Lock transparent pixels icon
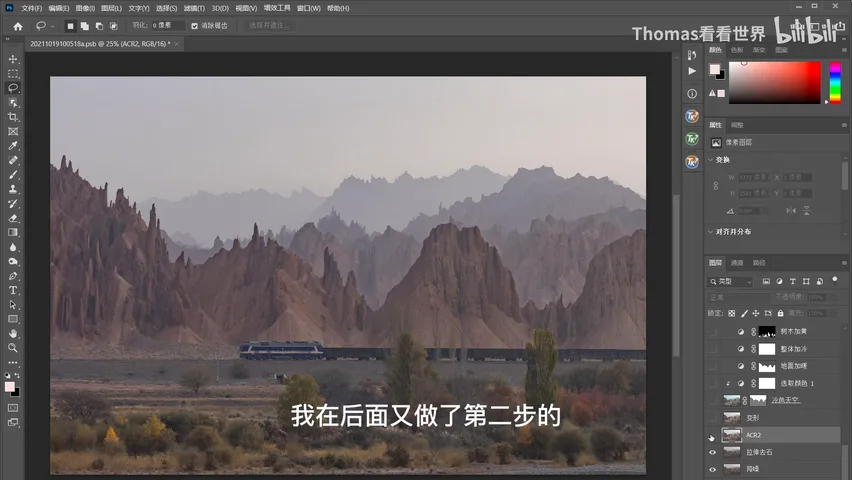Image resolution: width=852 pixels, height=480 pixels. point(732,313)
